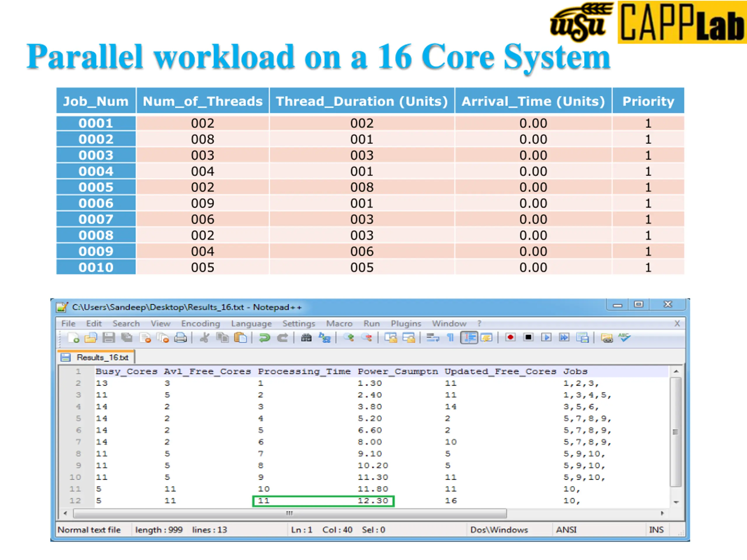The width and height of the screenshot is (747, 560).
Task: Click the vertical scrollbar thumb
Action: tap(676, 432)
